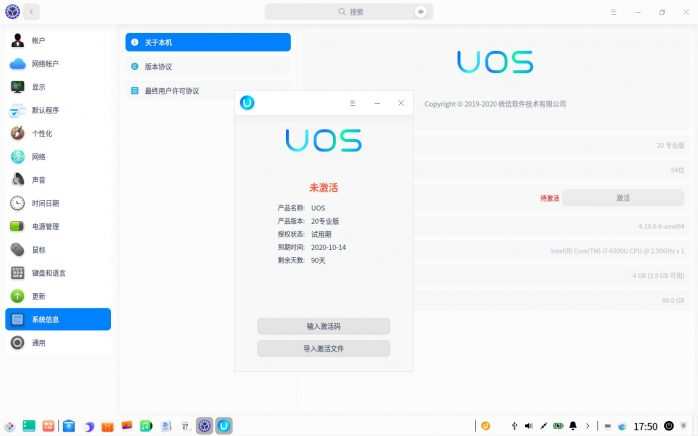Click the control center search field
This screenshot has height=436, width=698.
click(349, 12)
